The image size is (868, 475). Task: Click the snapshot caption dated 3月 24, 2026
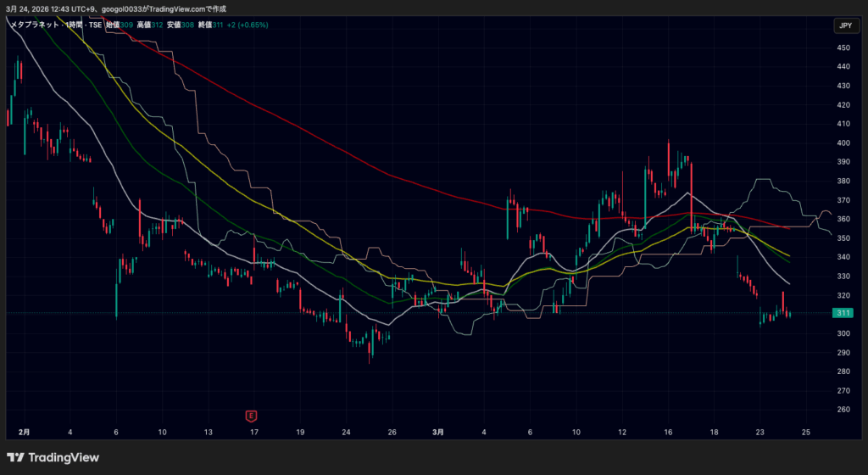(115, 8)
